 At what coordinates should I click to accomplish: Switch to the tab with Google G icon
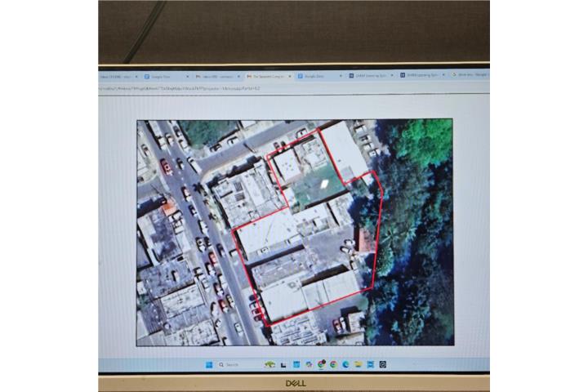(x=470, y=75)
